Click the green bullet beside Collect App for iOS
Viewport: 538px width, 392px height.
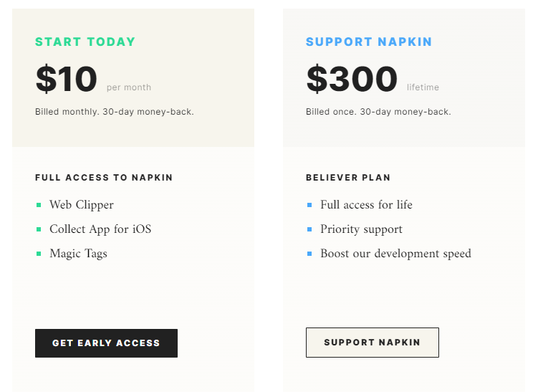[x=39, y=229]
